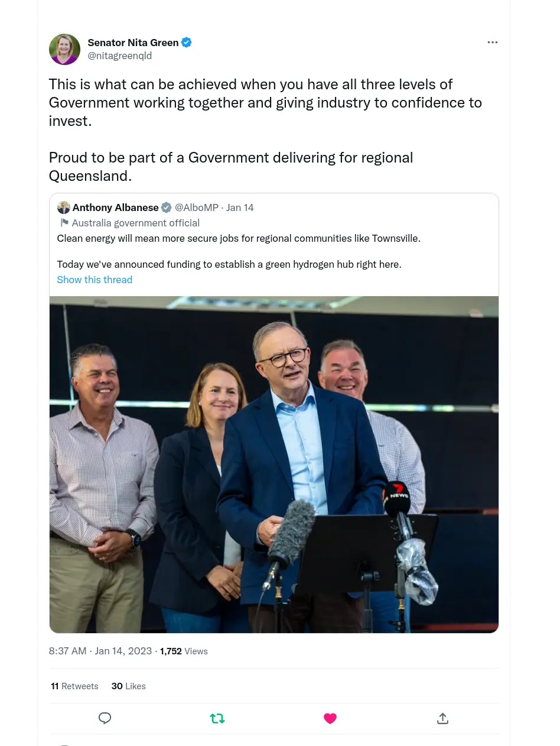Image resolution: width=560 pixels, height=746 pixels.
Task: Toggle the green retweet icon
Action: pyautogui.click(x=217, y=718)
